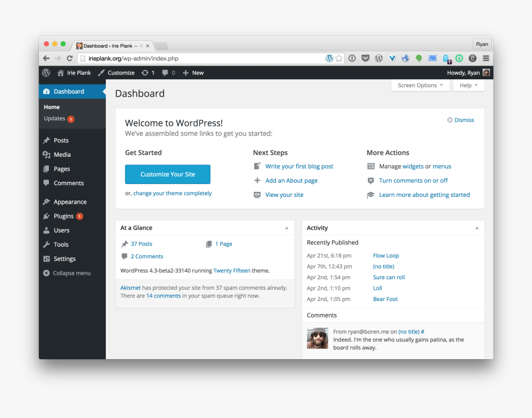The height and width of the screenshot is (418, 532).
Task: Click Turn comments on or off
Action: coord(413,181)
